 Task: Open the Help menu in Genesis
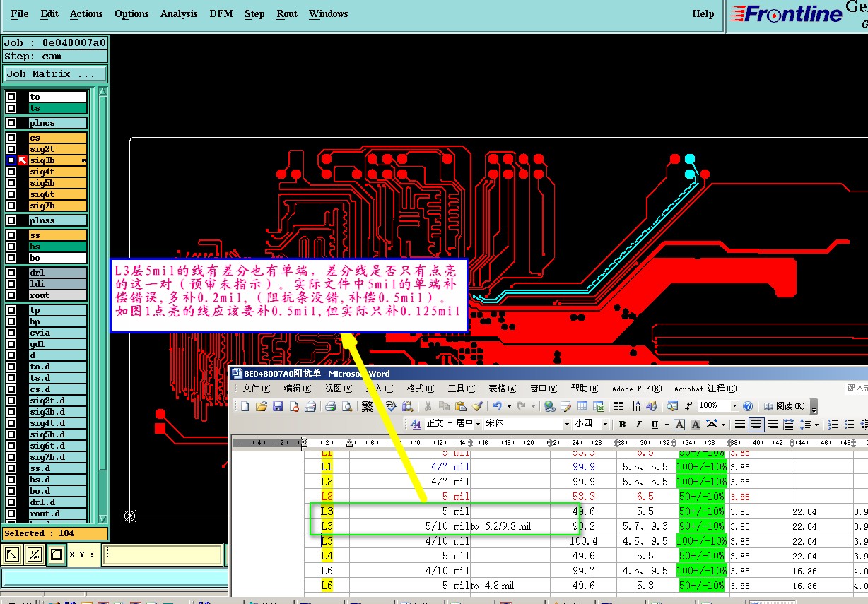tap(703, 13)
